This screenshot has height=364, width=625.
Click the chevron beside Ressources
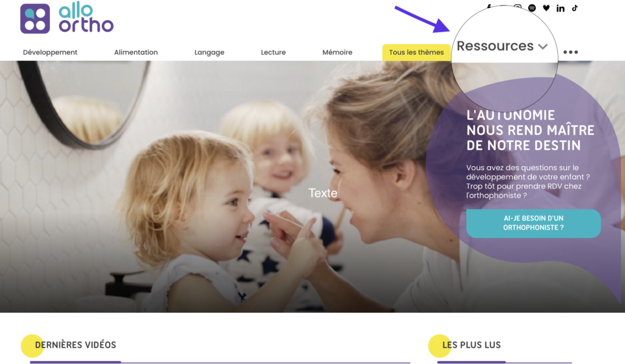pos(543,46)
